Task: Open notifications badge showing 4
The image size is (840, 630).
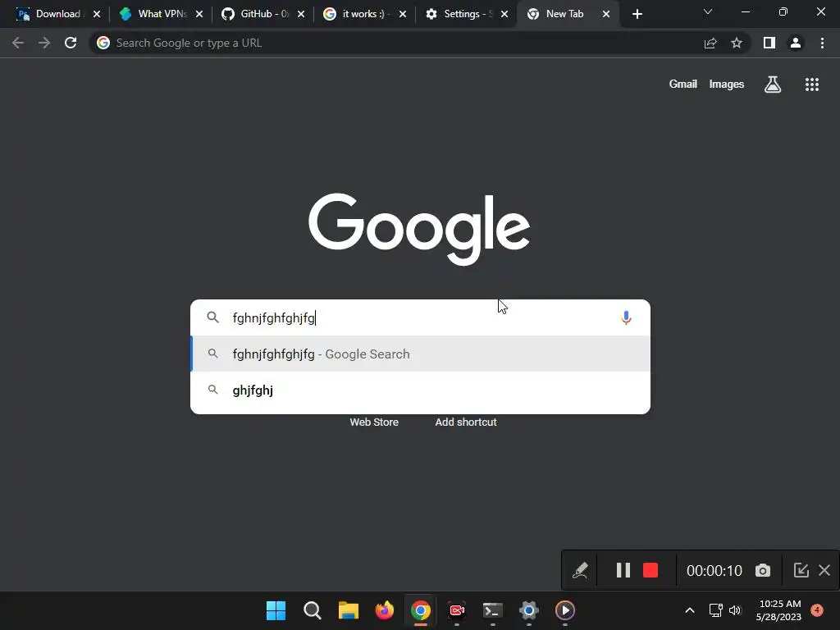Action: (x=817, y=609)
